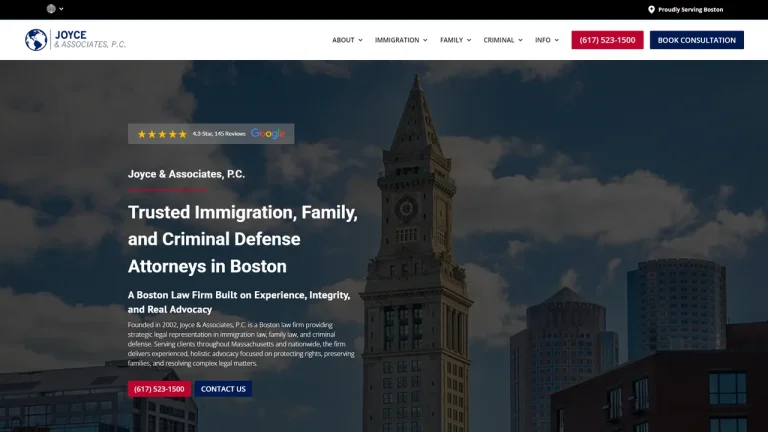Expand the Immigration dropdown chevron
The image size is (768, 432).
click(425, 40)
